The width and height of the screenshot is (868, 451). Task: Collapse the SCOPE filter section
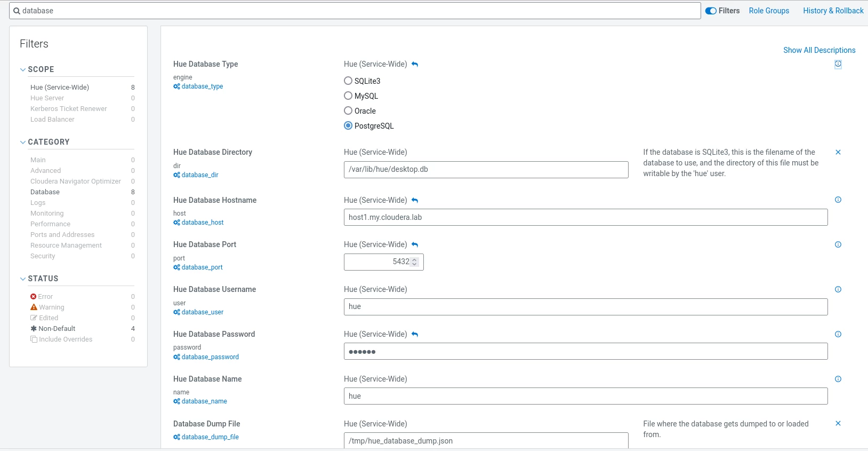click(x=23, y=69)
